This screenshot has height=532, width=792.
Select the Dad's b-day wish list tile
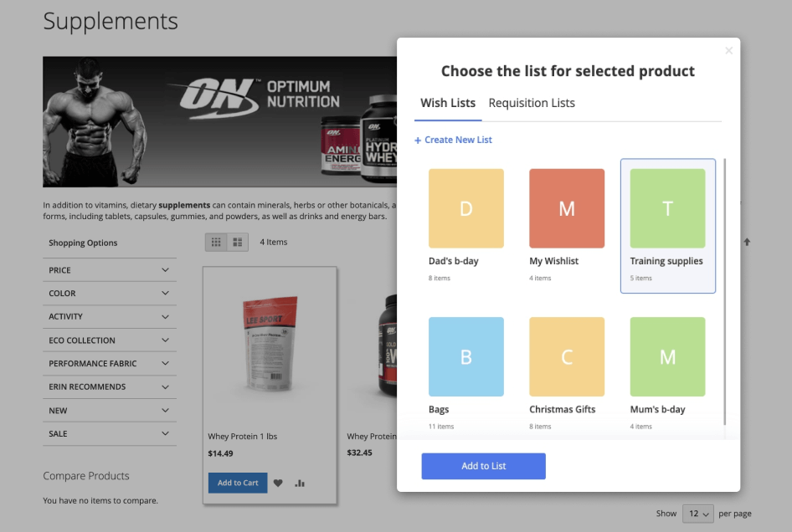point(465,208)
